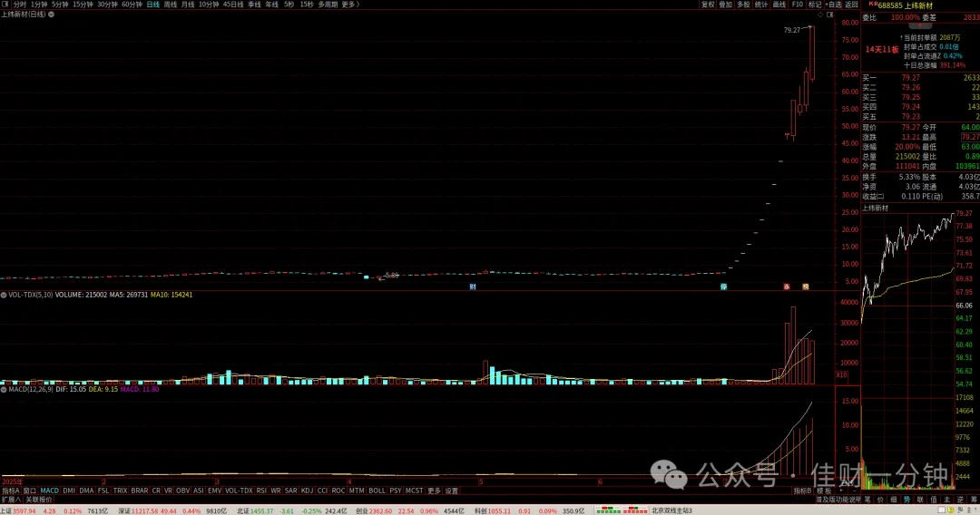Click 多股 in the top toolbar
The width and height of the screenshot is (980, 515).
tap(743, 5)
